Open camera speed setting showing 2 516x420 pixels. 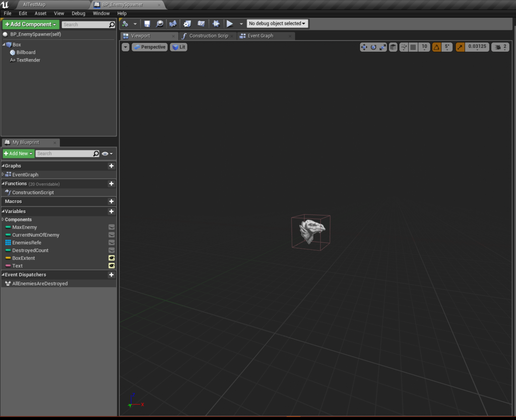pos(500,47)
